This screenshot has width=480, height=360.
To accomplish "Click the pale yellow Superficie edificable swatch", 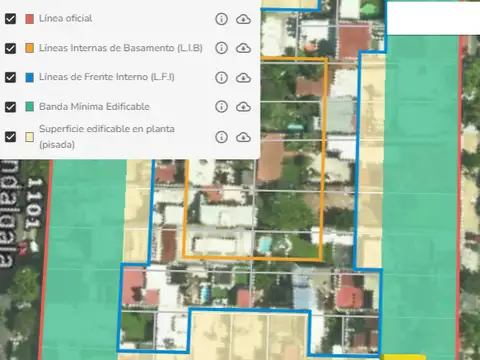I will 30,137.
